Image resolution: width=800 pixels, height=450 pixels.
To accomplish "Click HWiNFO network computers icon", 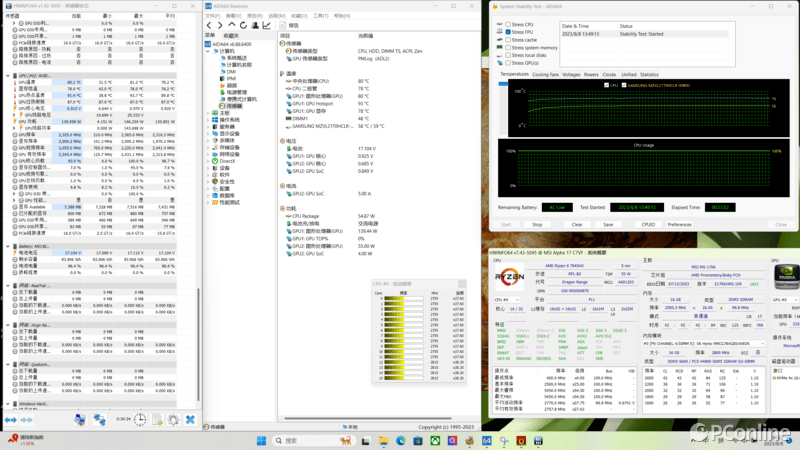I will click(x=99, y=419).
